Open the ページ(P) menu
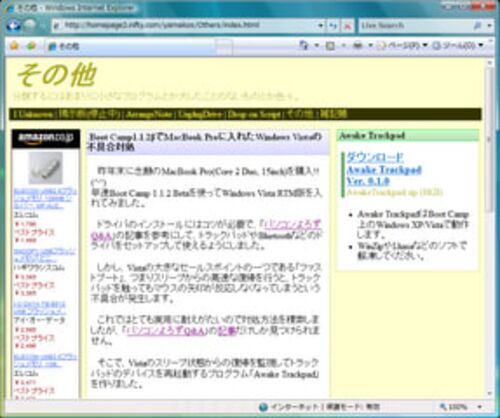Image resolution: width=500 pixels, height=418 pixels. [402, 45]
